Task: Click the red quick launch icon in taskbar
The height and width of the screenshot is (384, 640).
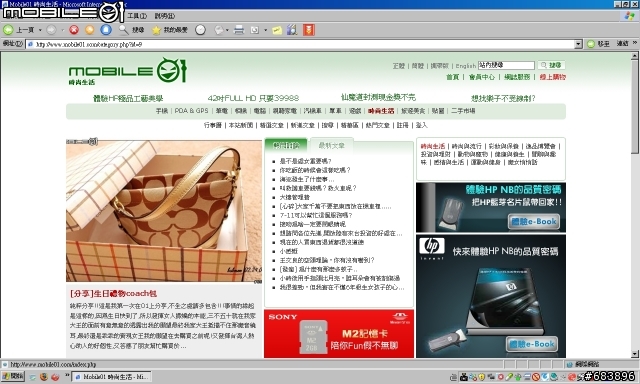Action: 55,377
